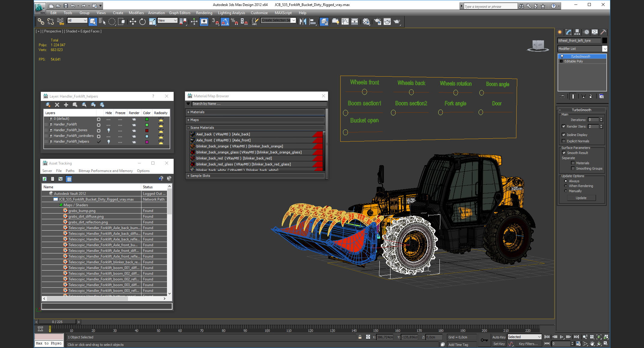Click the Toggle Set Key Mode key icon
644x348 pixels.
pos(484,340)
